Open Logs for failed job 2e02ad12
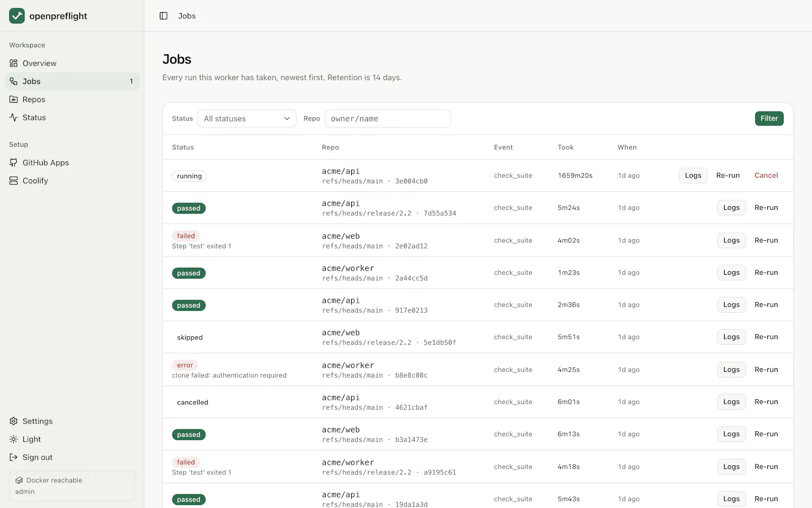This screenshot has width=812, height=508. click(731, 240)
